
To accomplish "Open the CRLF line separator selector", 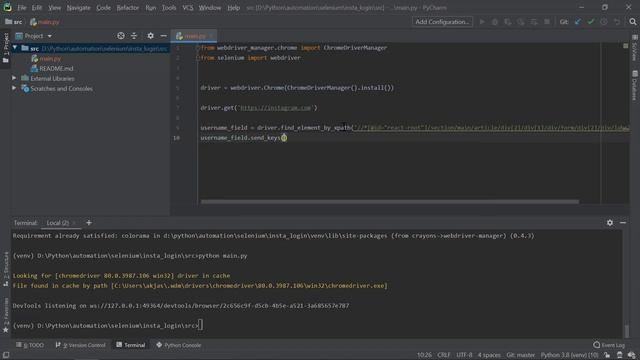I will (444, 355).
